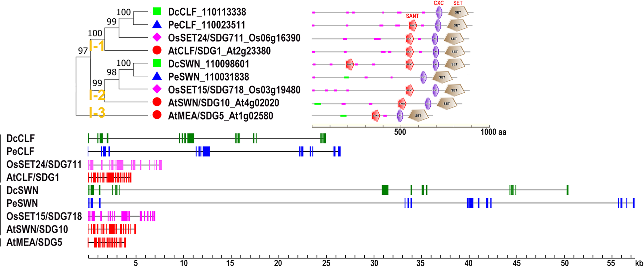Image resolution: width=644 pixels, height=267 pixels.
Task: Click the '1000 aa' label on the protein scale
Action: (493, 132)
